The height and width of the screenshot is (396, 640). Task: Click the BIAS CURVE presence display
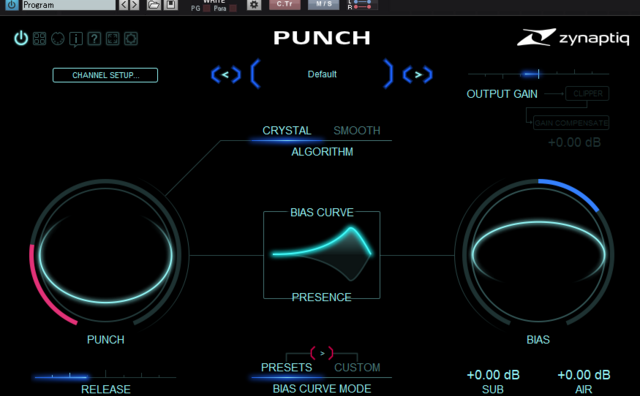pos(322,255)
